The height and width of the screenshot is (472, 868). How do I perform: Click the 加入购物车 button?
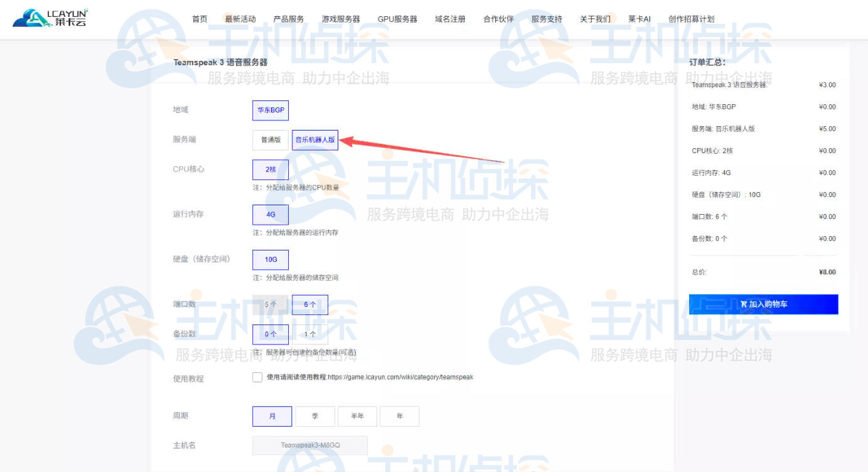[x=764, y=304]
